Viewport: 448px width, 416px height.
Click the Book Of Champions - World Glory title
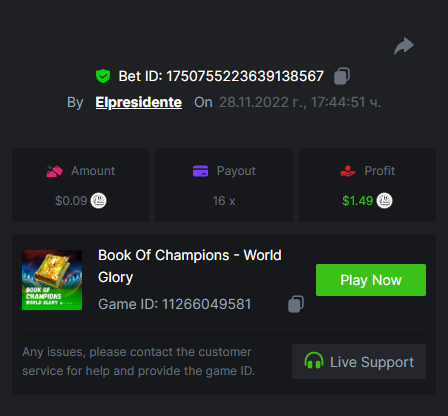tap(190, 266)
